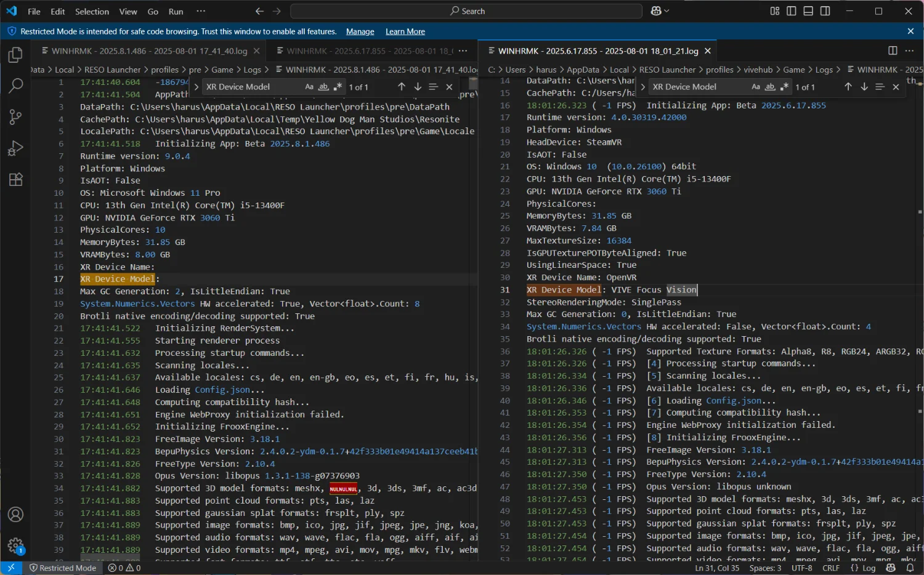Open the Go menu

point(153,11)
